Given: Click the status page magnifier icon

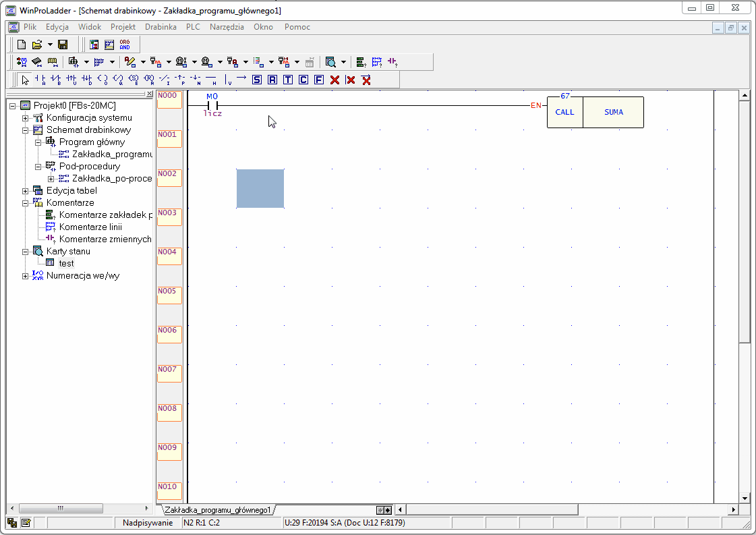Looking at the screenshot, I should (330, 62).
